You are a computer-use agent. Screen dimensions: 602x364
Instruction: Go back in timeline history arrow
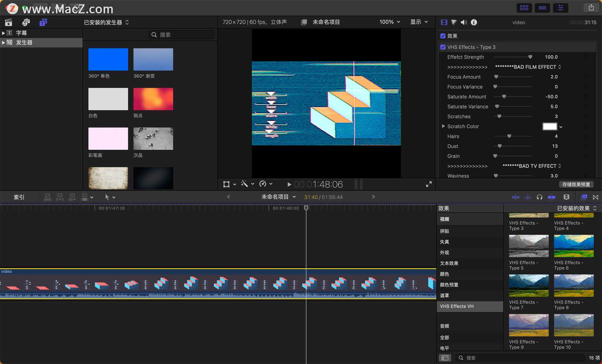point(228,197)
